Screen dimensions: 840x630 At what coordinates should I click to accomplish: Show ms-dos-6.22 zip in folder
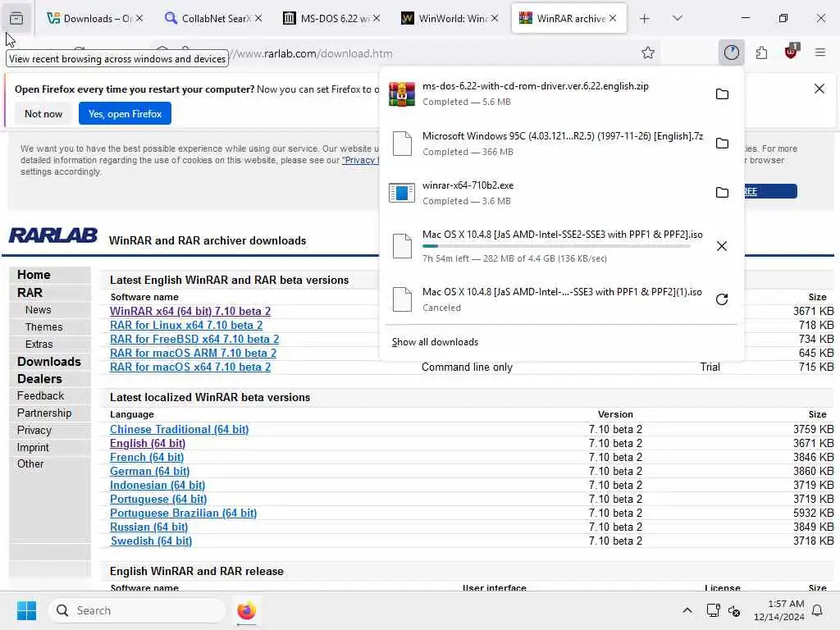coord(722,94)
